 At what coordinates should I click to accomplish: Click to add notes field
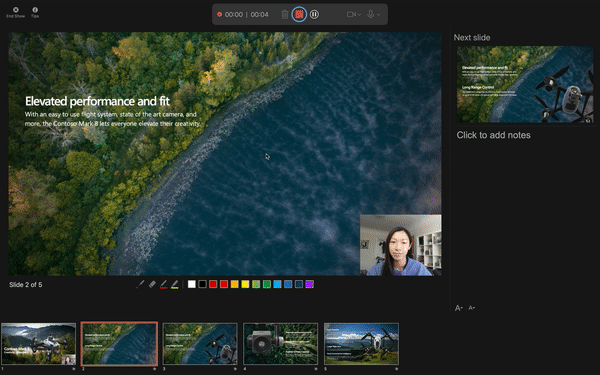(x=493, y=135)
